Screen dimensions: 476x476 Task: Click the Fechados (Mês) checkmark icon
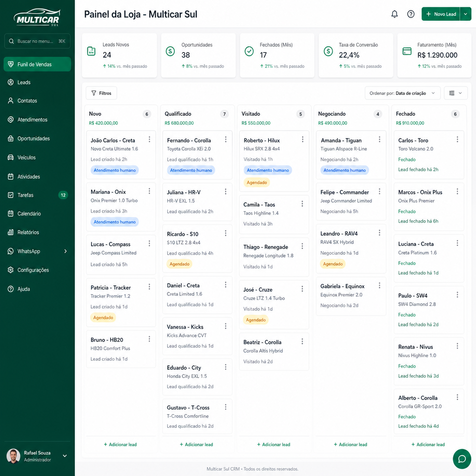249,51
